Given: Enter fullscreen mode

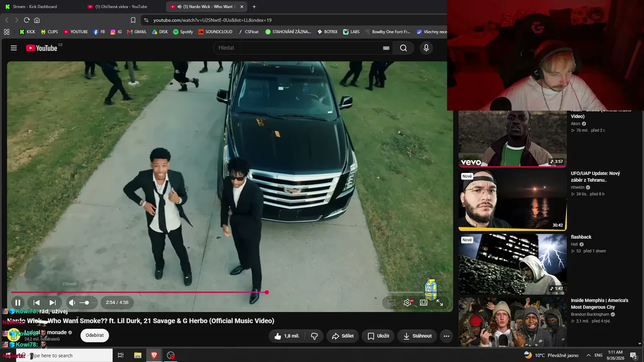Looking at the screenshot, I should [x=440, y=303].
